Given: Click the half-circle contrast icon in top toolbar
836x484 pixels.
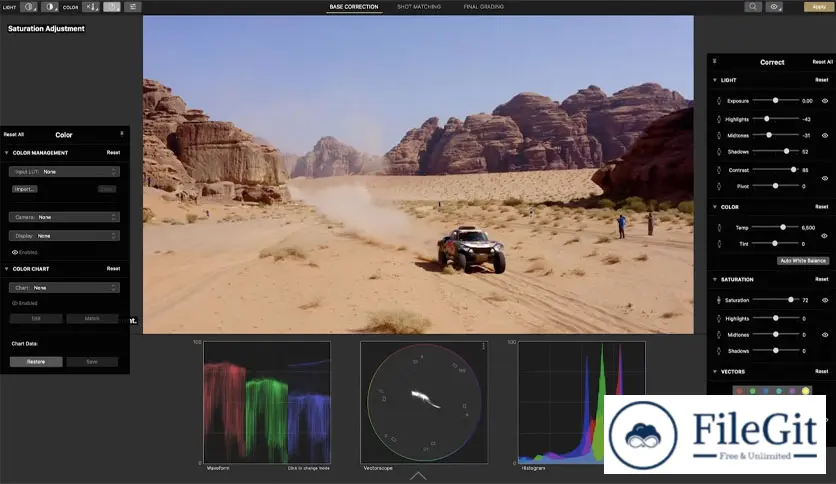Looking at the screenshot, I should [50, 7].
